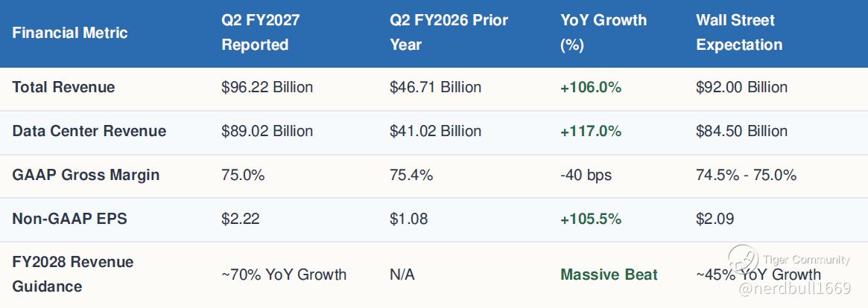This screenshot has width=868, height=308.
Task: Click the Tiger Community logo icon
Action: tap(743, 260)
